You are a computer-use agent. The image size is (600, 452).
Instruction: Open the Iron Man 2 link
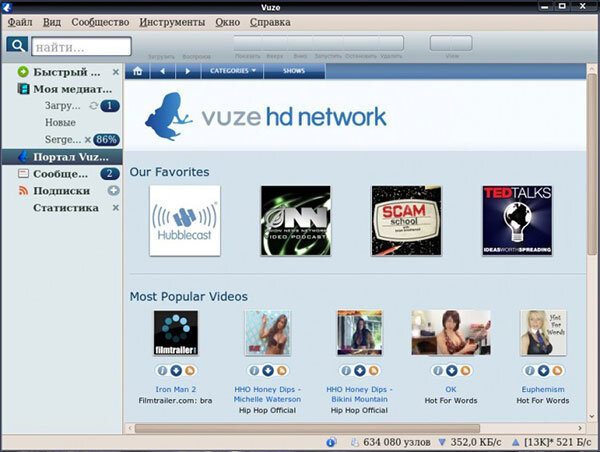(176, 389)
